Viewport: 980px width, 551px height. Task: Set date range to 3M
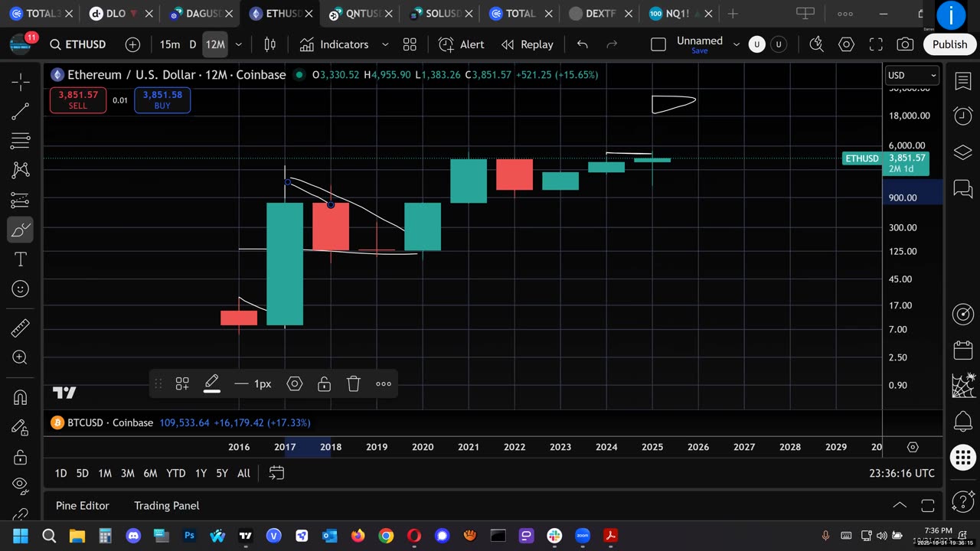coord(127,474)
